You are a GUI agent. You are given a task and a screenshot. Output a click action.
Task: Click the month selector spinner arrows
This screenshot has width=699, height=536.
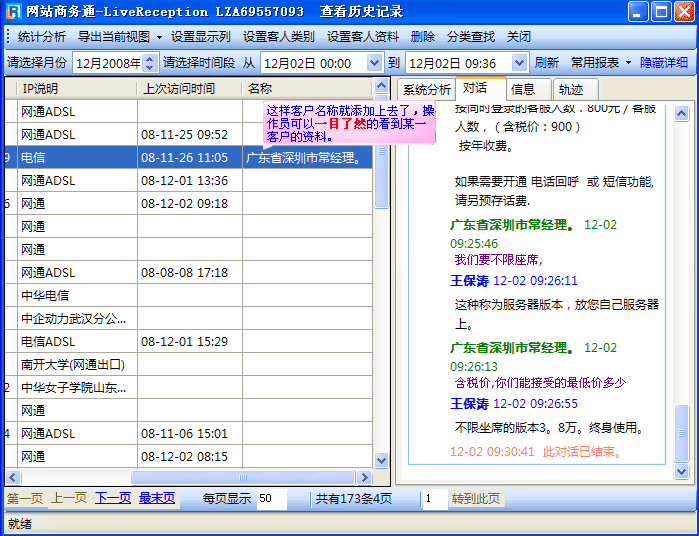coord(150,63)
